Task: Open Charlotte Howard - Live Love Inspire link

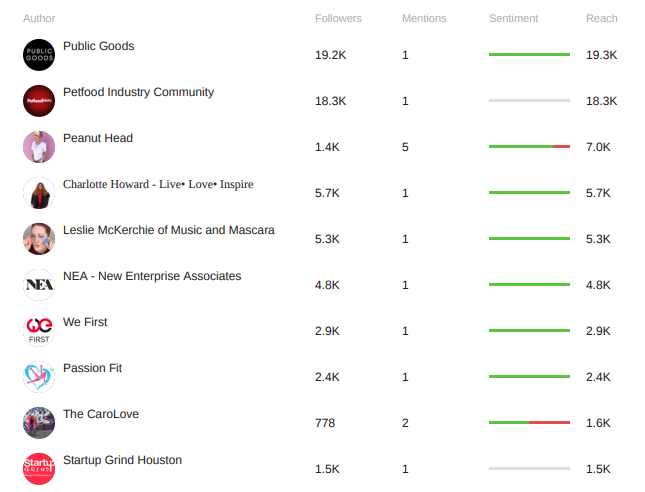Action: [x=158, y=184]
